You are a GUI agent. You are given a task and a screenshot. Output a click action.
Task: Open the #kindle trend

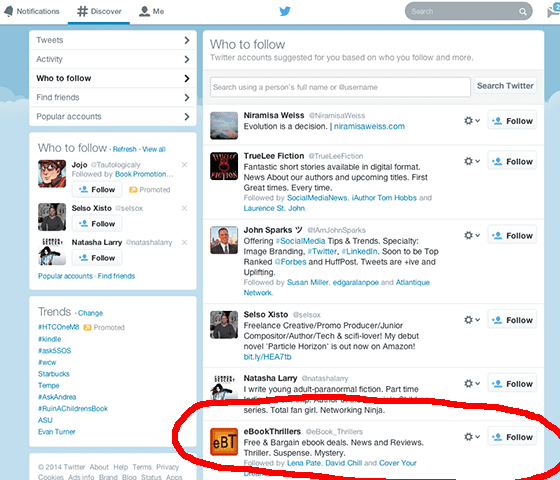pyautogui.click(x=50, y=339)
